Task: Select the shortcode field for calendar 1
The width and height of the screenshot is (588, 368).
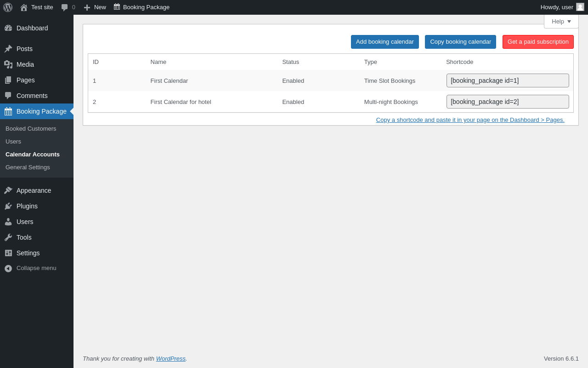Action: (508, 80)
